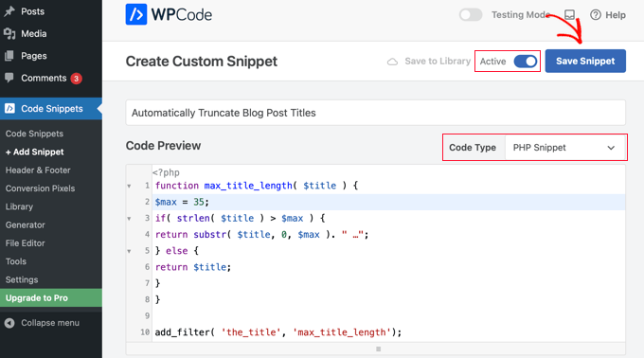644x358 pixels.
Task: Click the Collapse menu arrow icon
Action: point(9,323)
